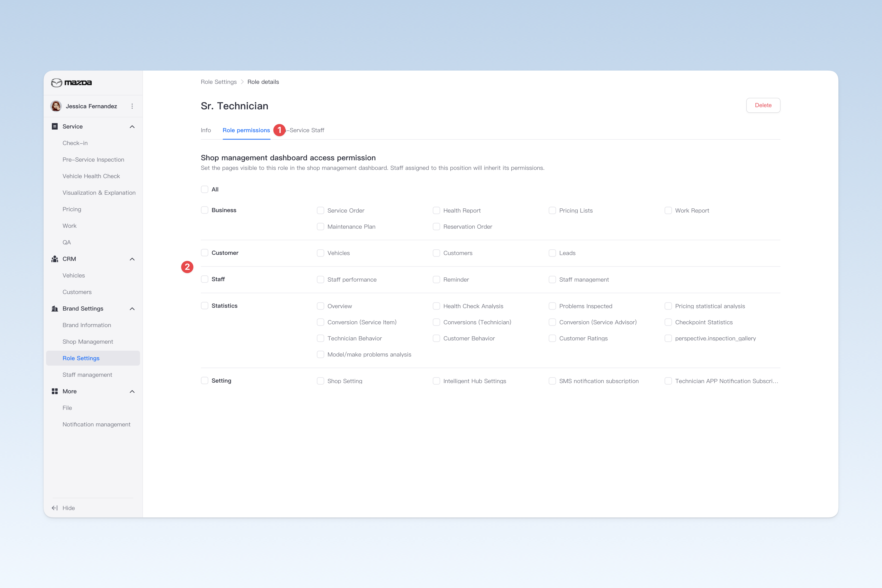Tick the perspective.inspection_gallery checkbox
This screenshot has width=882, height=588.
(668, 338)
